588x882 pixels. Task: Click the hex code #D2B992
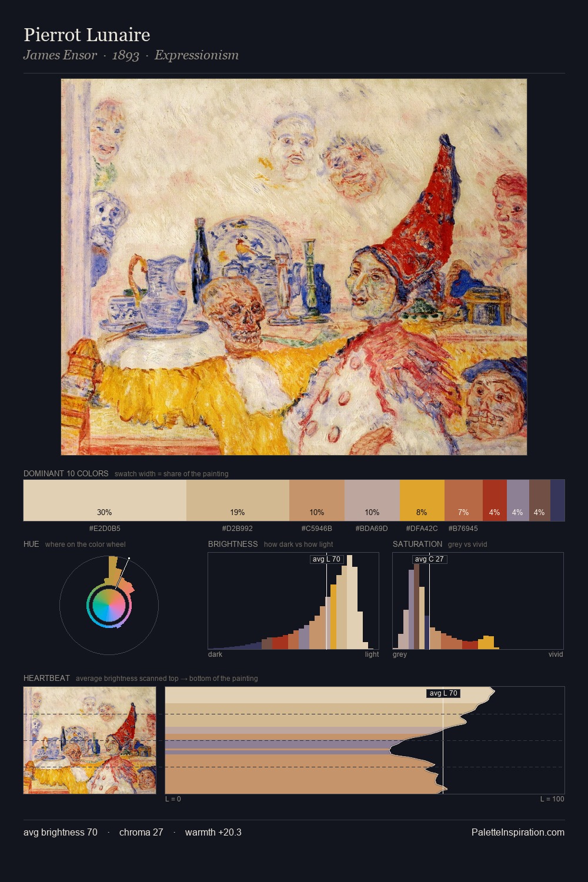(238, 528)
